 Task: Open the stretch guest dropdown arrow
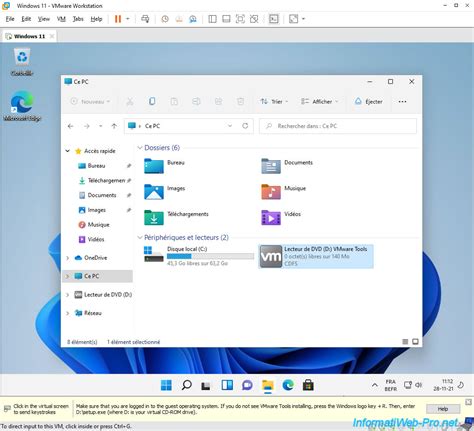click(x=303, y=19)
